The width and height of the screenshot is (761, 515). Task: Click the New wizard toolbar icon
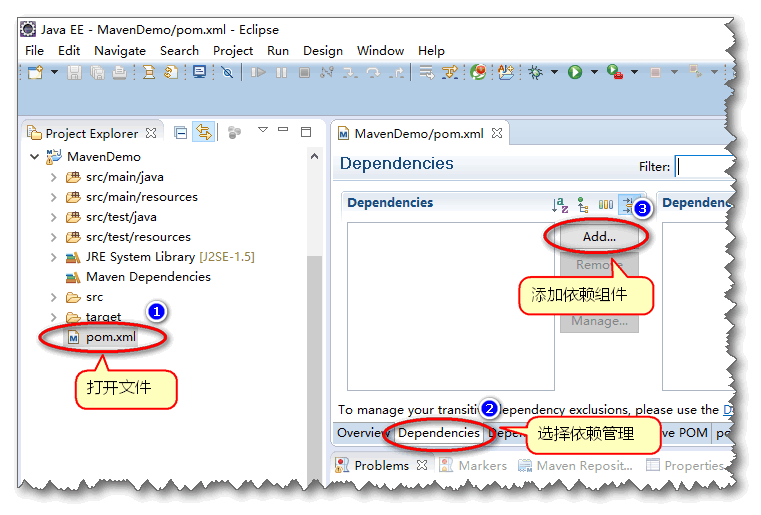tap(35, 73)
